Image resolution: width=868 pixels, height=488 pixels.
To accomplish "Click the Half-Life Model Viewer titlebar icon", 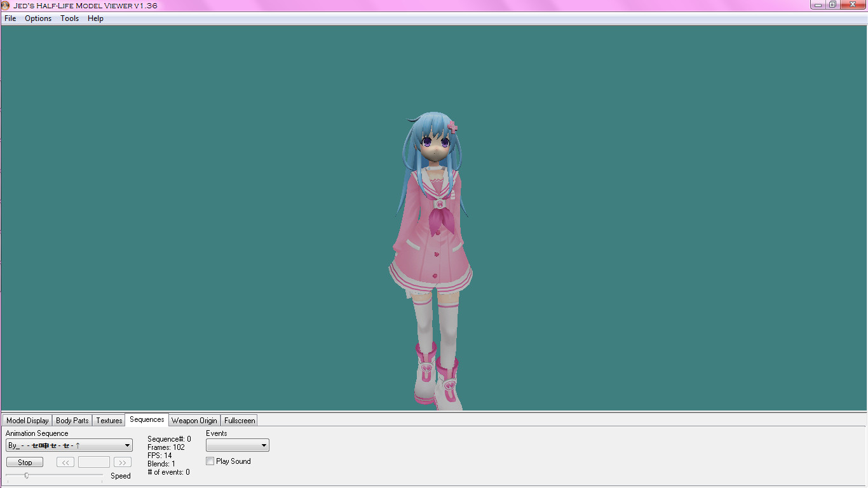I will point(6,5).
